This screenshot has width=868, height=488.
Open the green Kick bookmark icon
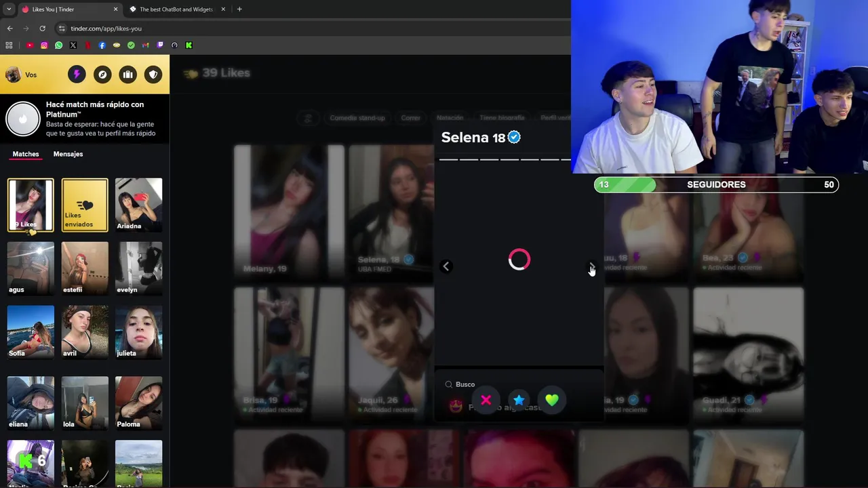click(x=189, y=45)
